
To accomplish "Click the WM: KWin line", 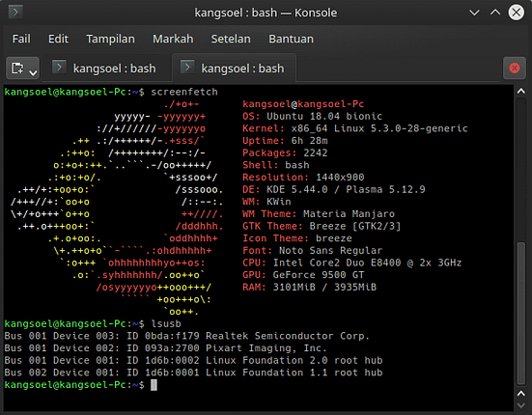I will [266, 202].
